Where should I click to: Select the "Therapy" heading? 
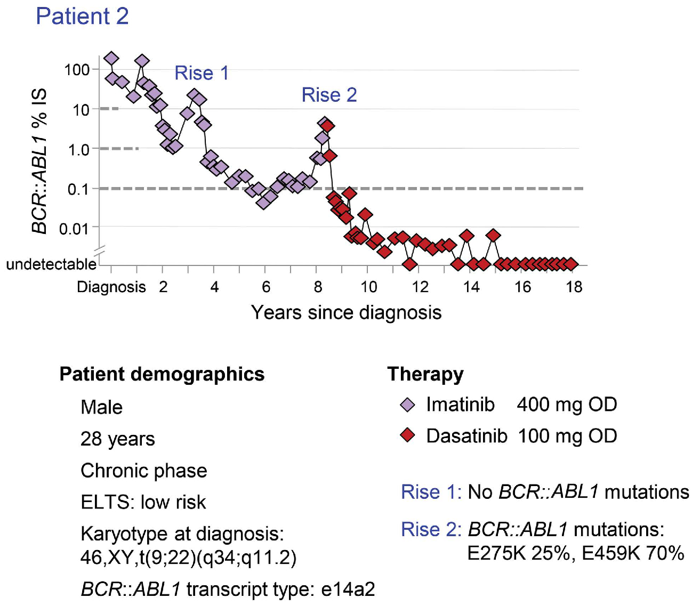tap(425, 374)
